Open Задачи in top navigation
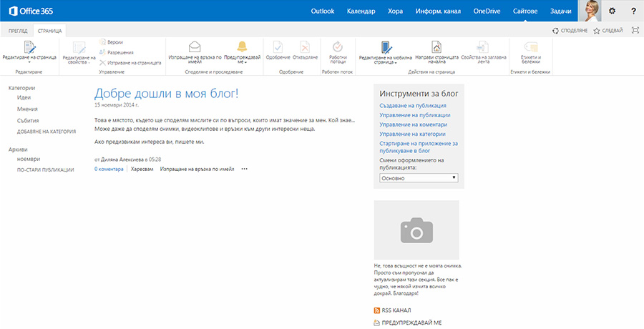 [x=560, y=11]
